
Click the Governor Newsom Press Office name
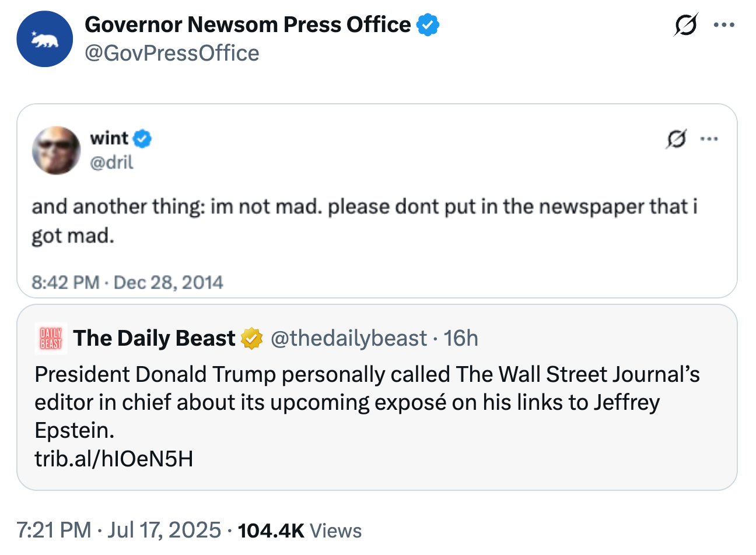pyautogui.click(x=248, y=24)
